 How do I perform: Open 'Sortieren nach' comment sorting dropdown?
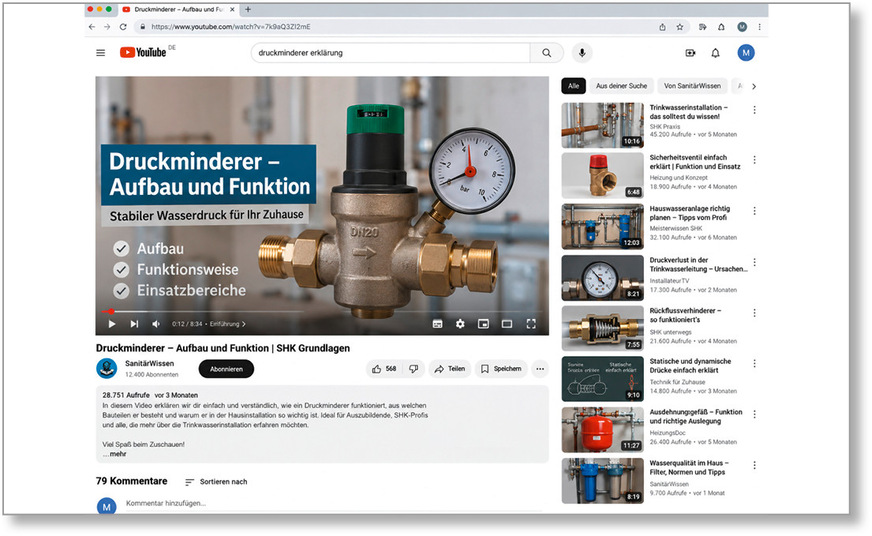[216, 482]
